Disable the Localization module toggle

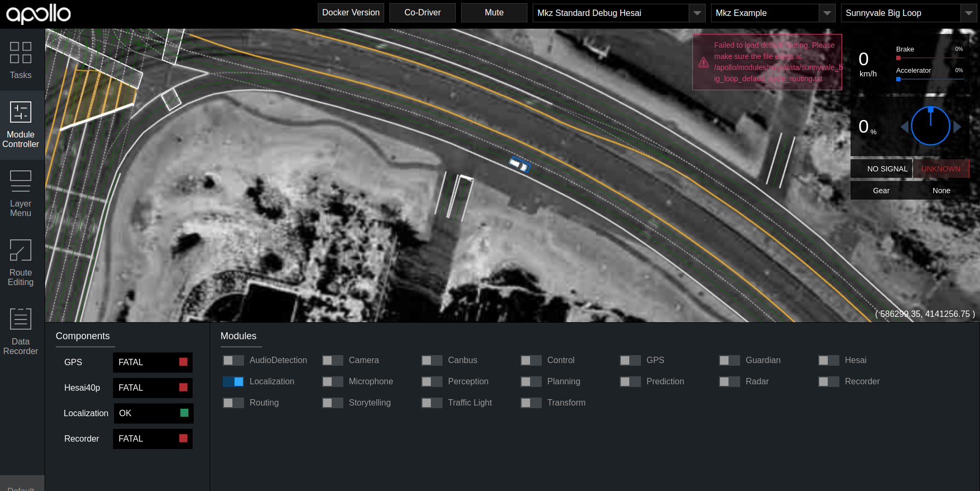click(x=233, y=382)
